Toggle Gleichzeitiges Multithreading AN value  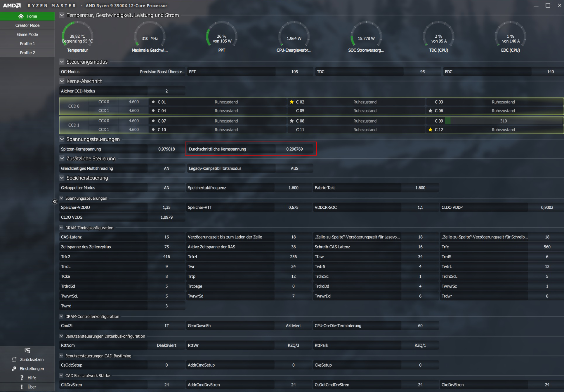pos(166,168)
